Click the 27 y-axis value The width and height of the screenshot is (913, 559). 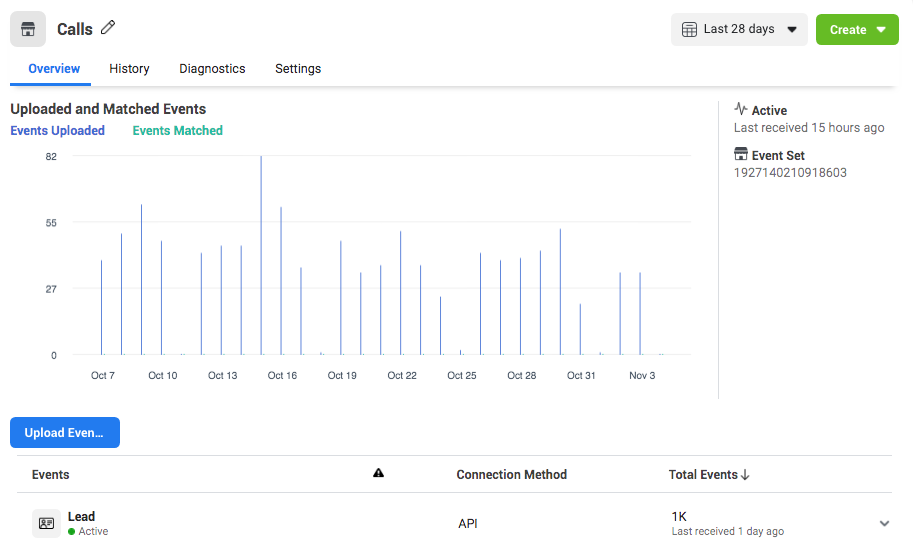(x=51, y=289)
